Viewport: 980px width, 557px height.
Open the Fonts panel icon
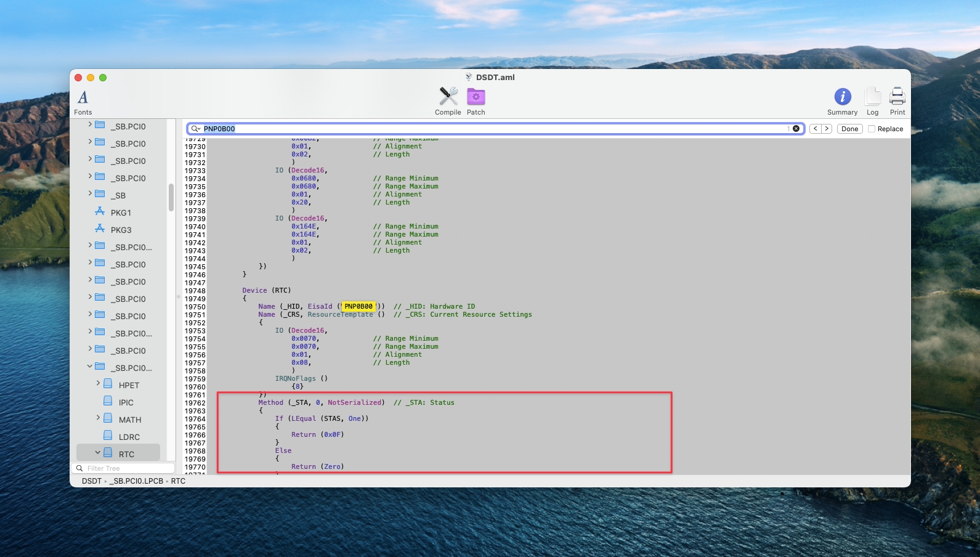pyautogui.click(x=83, y=97)
